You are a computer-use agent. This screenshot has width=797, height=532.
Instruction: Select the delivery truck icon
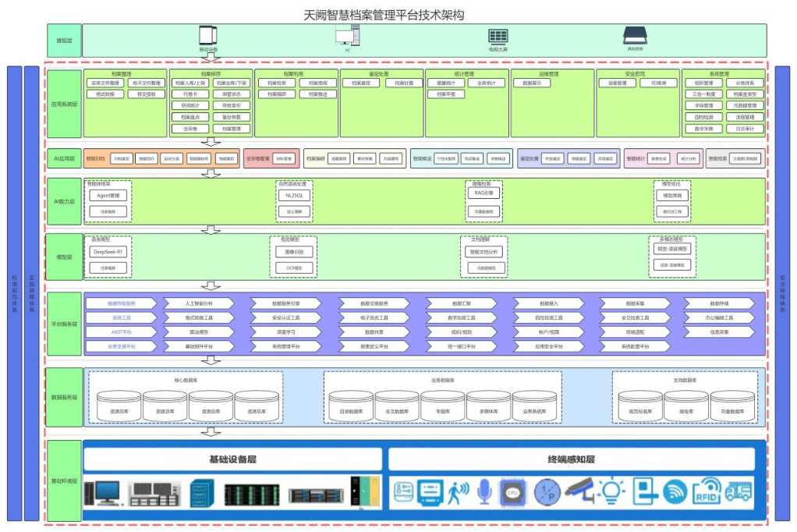coord(739,491)
